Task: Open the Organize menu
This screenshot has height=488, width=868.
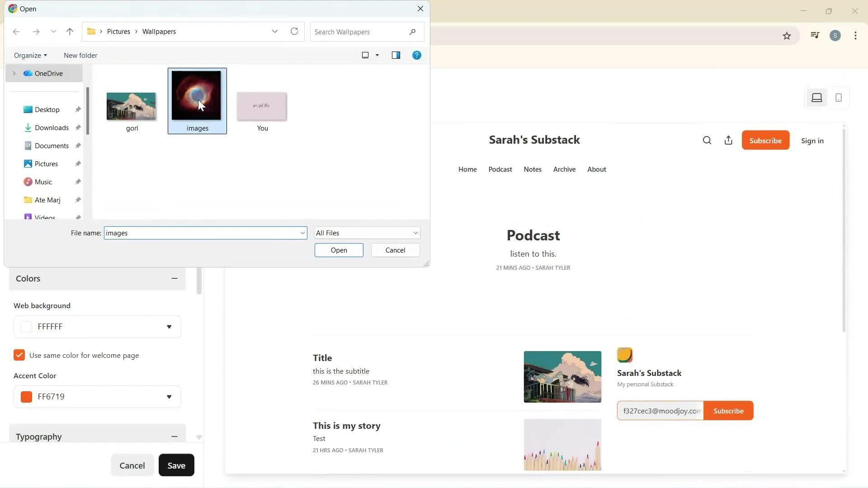Action: click(x=30, y=55)
